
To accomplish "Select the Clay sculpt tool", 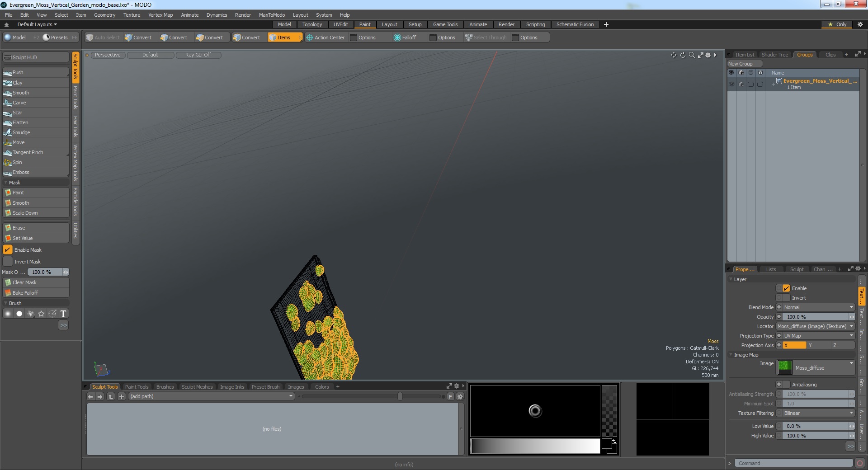I will point(36,83).
